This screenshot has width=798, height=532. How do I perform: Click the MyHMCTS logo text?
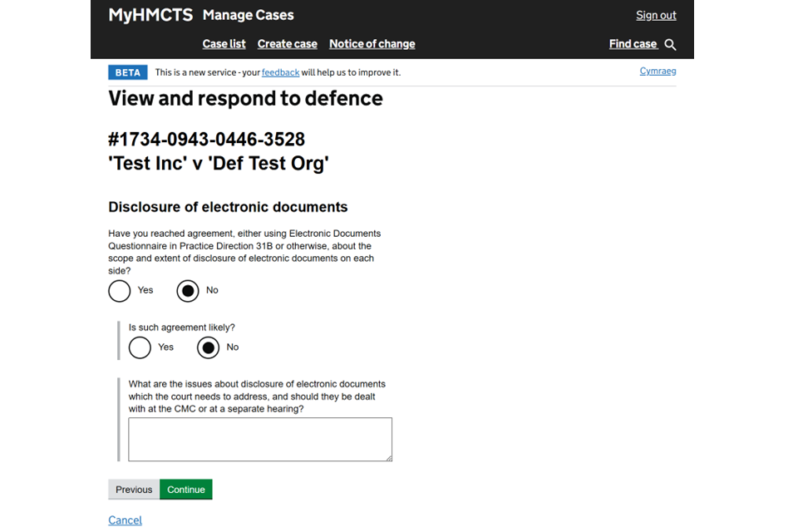point(150,15)
